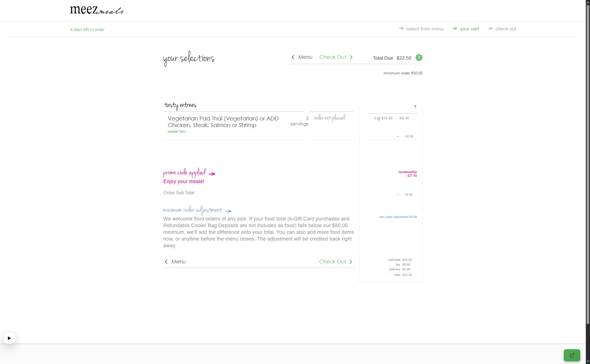This screenshot has height=364, width=590.
Task: Click the meez meals logo
Action: click(x=96, y=10)
